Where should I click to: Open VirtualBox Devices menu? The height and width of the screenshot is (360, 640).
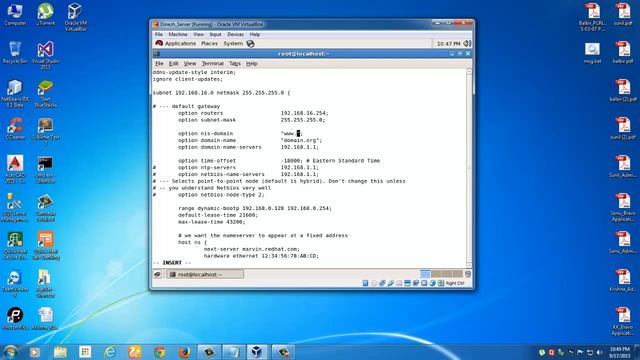[236, 35]
